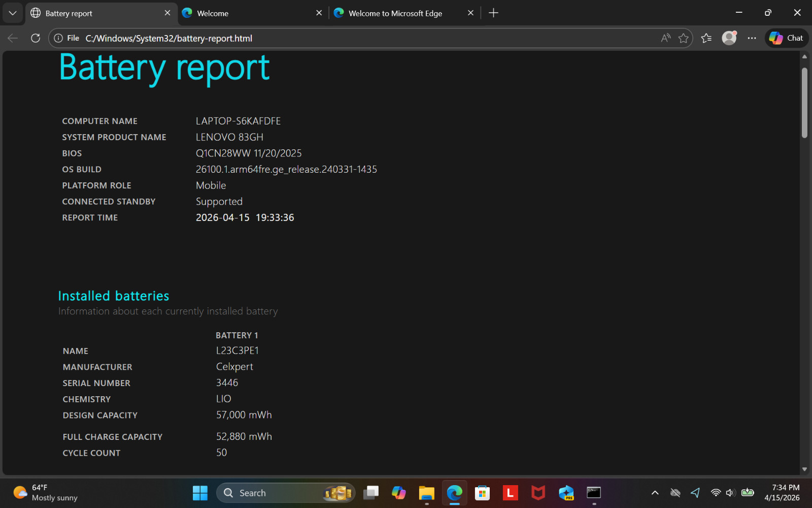Click the crossed-out cloud tray icon
812x508 pixels.
pyautogui.click(x=675, y=493)
